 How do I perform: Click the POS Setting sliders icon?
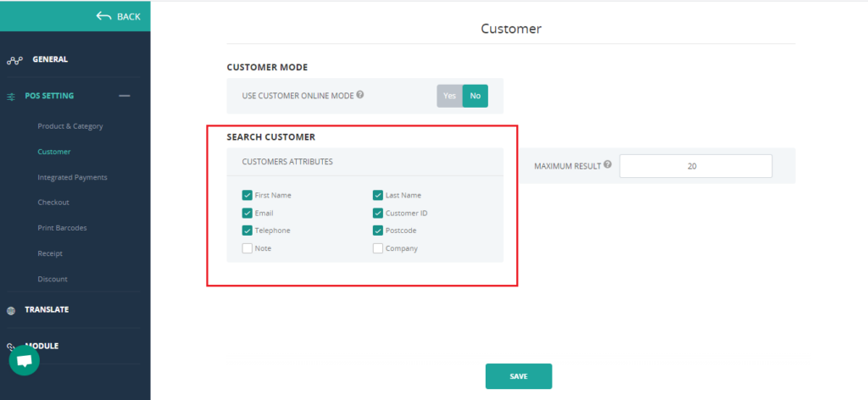point(11,97)
